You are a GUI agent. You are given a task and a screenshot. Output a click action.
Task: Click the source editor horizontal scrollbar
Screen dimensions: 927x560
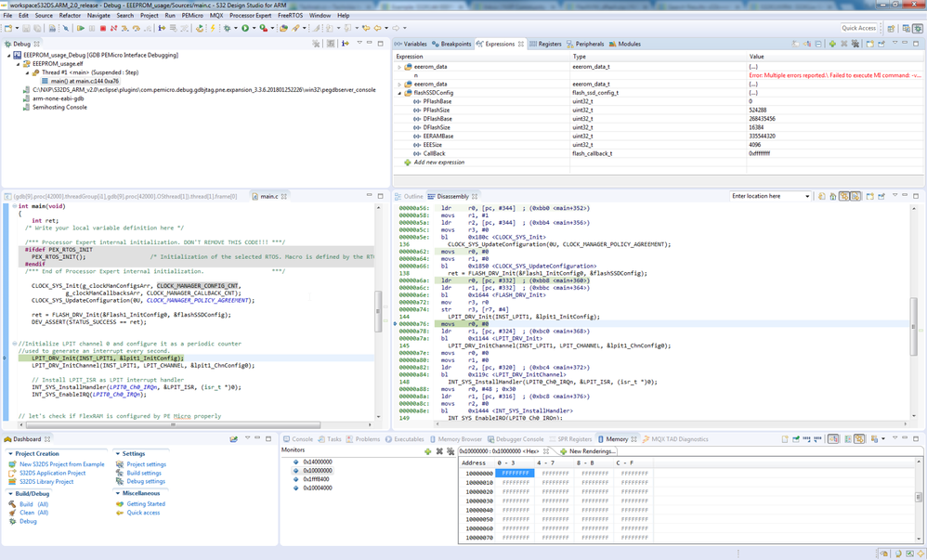172,425
